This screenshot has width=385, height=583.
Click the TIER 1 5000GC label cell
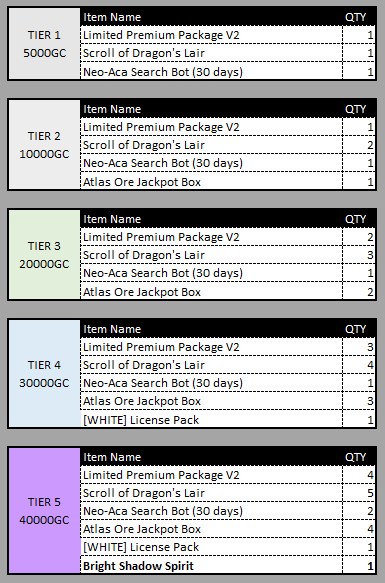[44, 44]
